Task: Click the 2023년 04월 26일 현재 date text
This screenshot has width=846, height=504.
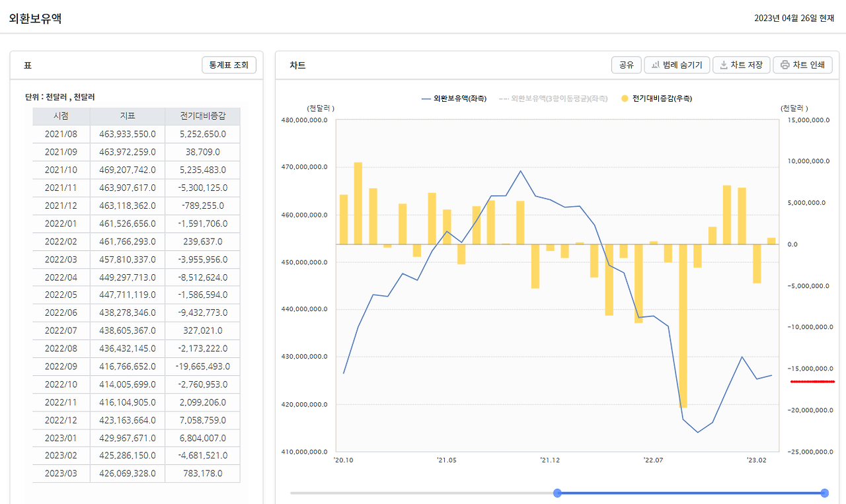Action: click(794, 18)
